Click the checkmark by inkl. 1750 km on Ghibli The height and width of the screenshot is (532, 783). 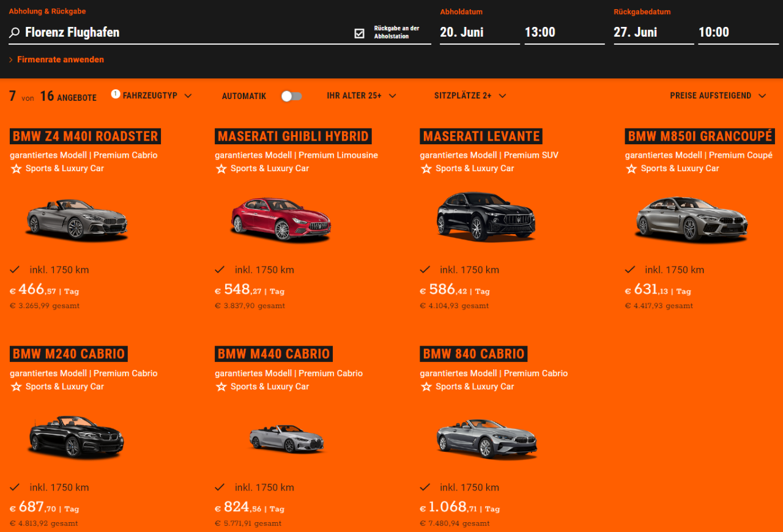220,270
